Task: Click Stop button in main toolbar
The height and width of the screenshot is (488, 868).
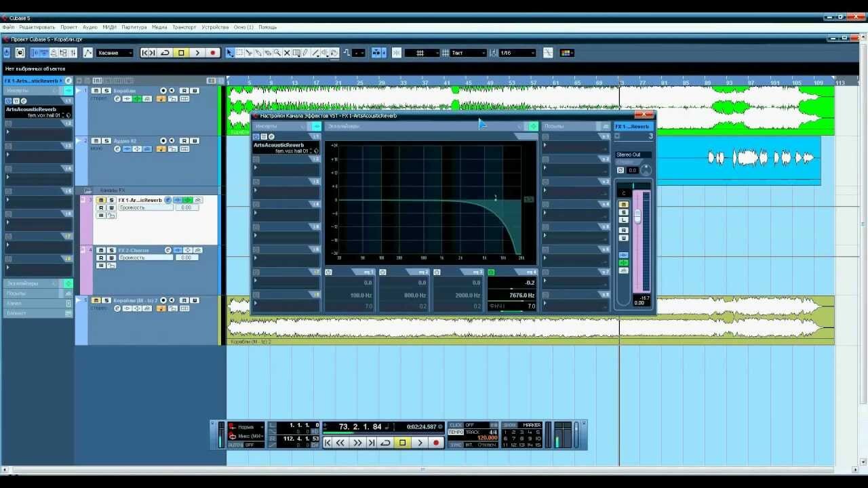Action: click(181, 53)
